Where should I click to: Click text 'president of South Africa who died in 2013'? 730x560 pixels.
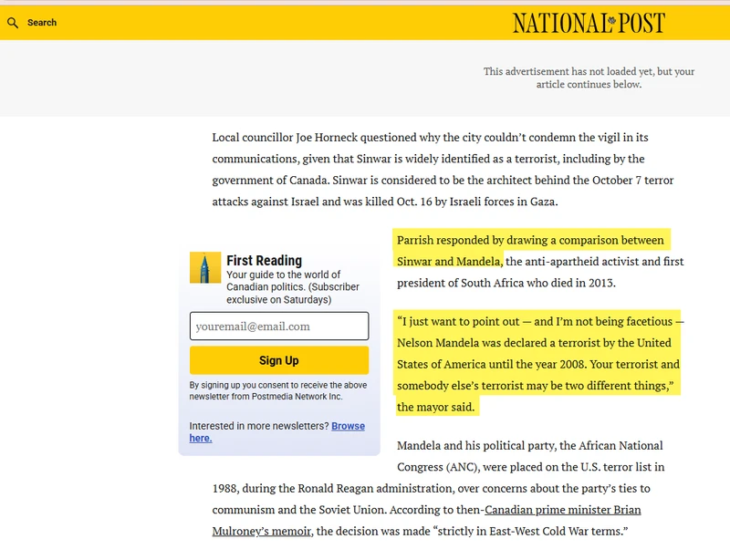pos(506,283)
